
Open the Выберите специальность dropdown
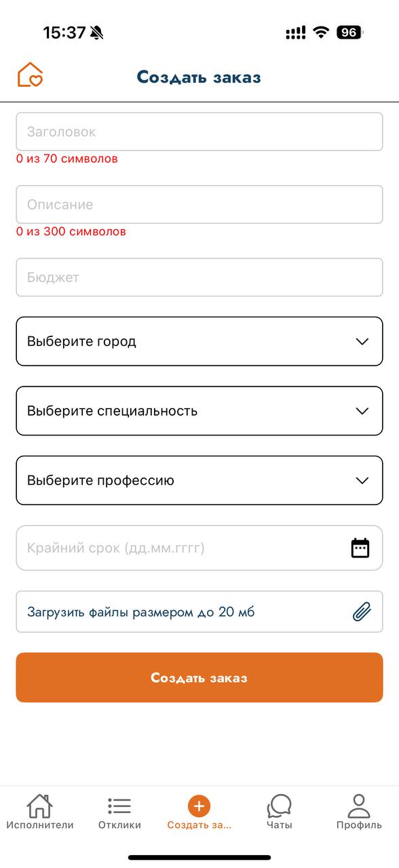pos(199,411)
